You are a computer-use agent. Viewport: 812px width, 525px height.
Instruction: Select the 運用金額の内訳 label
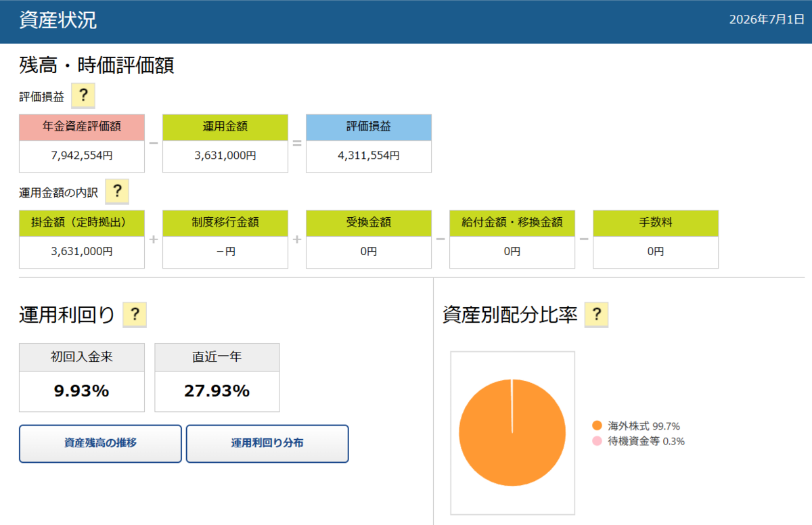[59, 193]
